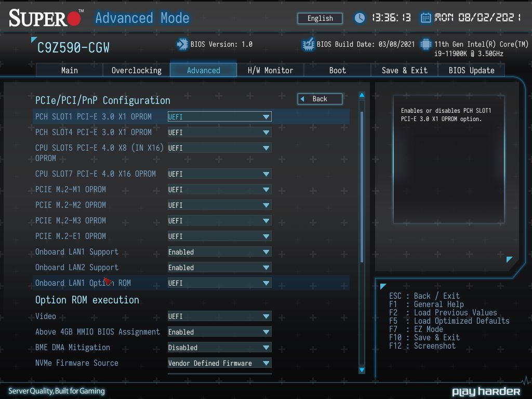This screenshot has width=532, height=399.
Task: Click the BIOS Build Date icon
Action: pyautogui.click(x=309, y=45)
